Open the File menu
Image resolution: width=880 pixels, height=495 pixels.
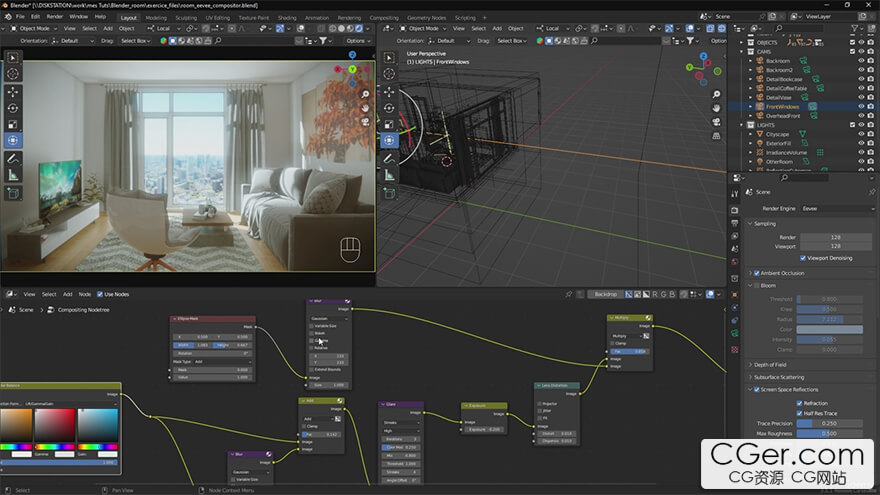20,17
